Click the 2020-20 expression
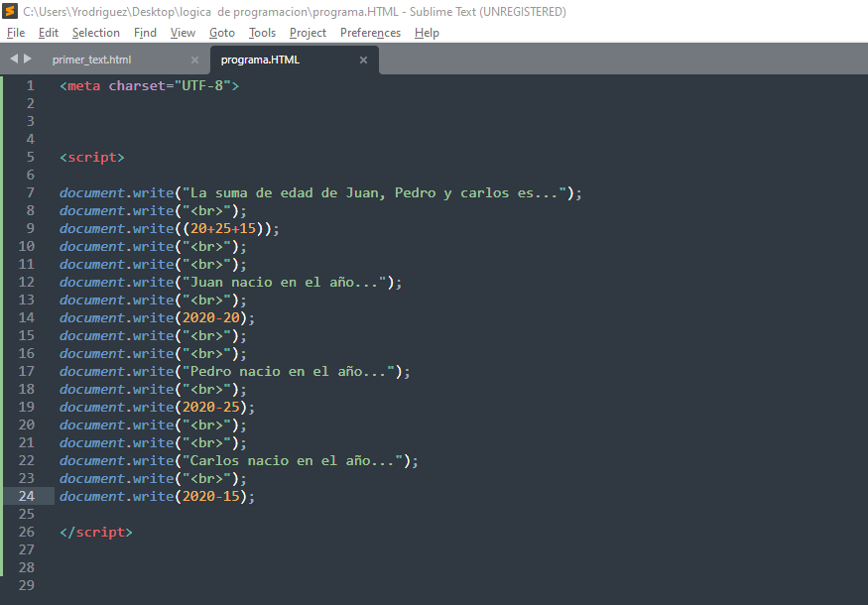The width and height of the screenshot is (868, 605). tap(211, 317)
